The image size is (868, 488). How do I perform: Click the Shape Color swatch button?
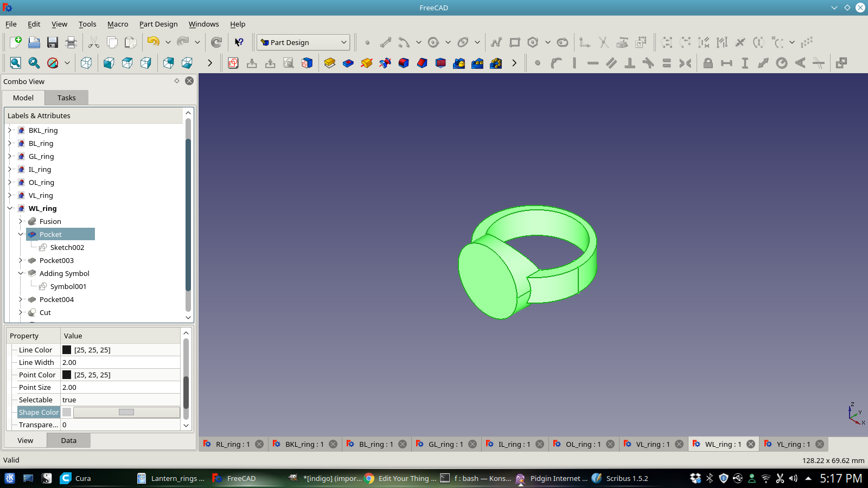(126, 412)
